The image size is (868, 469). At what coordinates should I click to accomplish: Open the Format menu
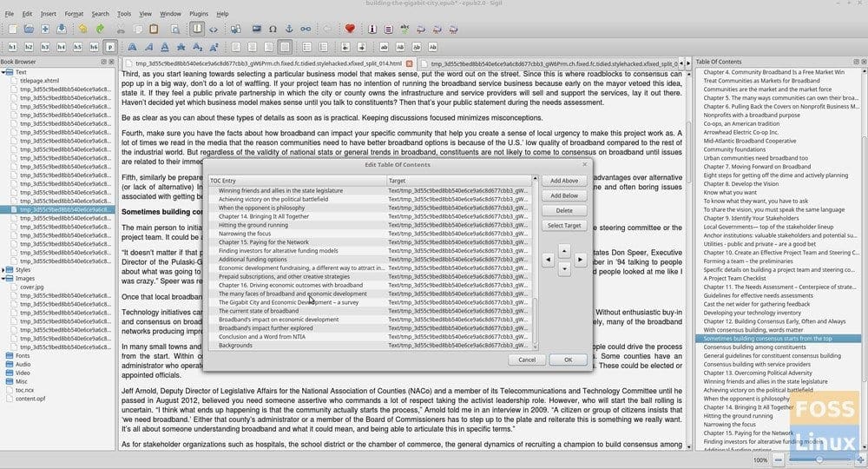click(x=74, y=14)
